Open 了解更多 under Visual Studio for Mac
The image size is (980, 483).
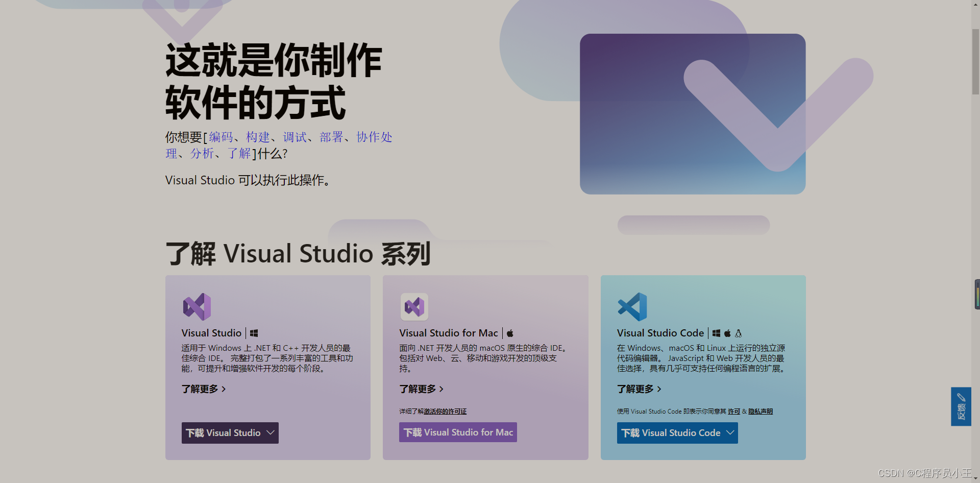422,389
